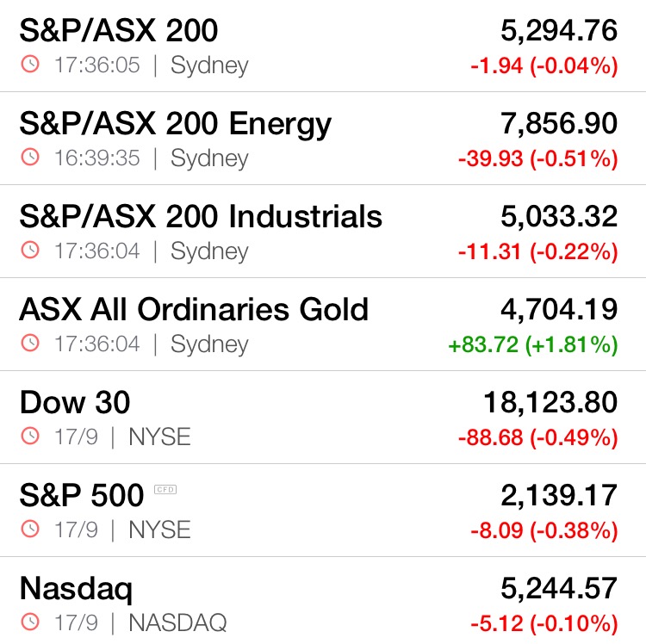Tap the +83.72 (+1.81%) green change
The image size is (646, 644).
click(x=532, y=344)
